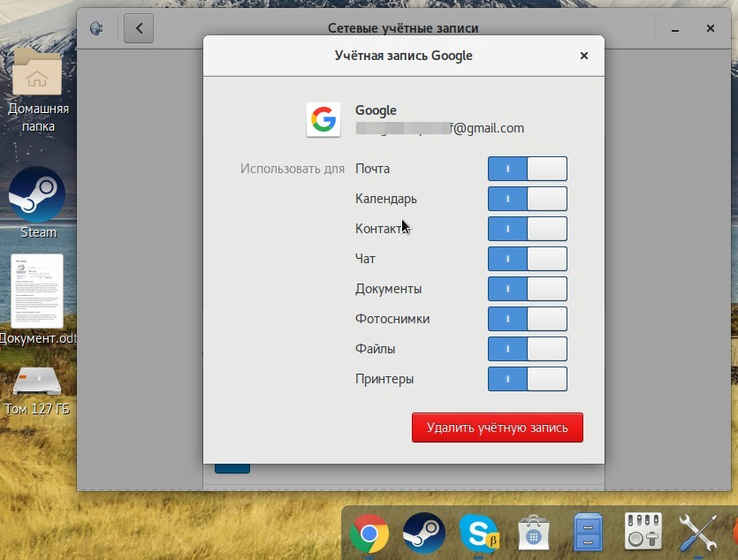738x560 pixels.
Task: Toggle the Файлы switch
Action: (x=527, y=350)
